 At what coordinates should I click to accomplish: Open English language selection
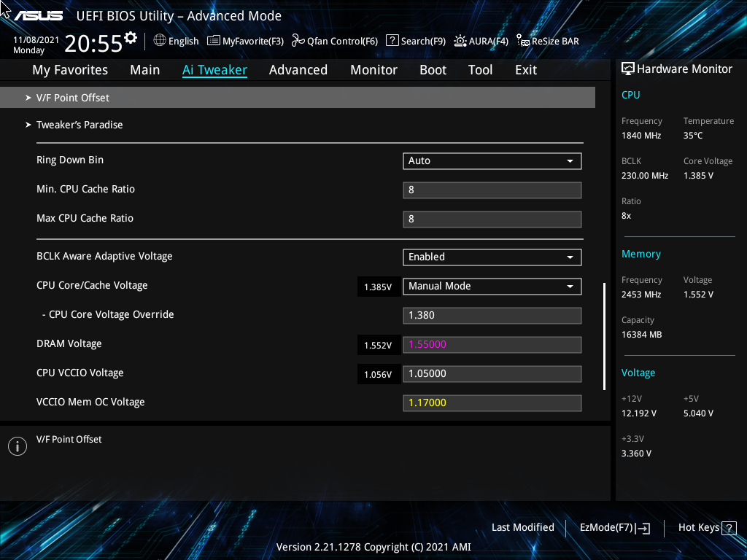tap(176, 41)
